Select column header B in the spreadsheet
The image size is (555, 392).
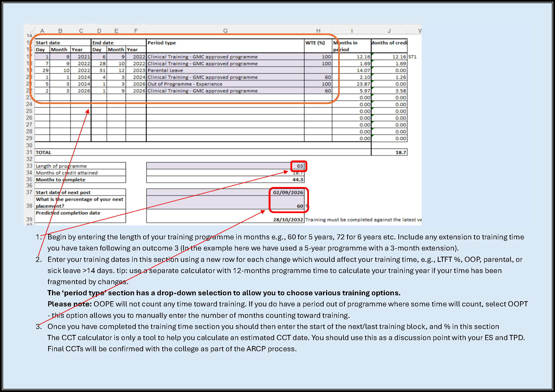(60, 31)
